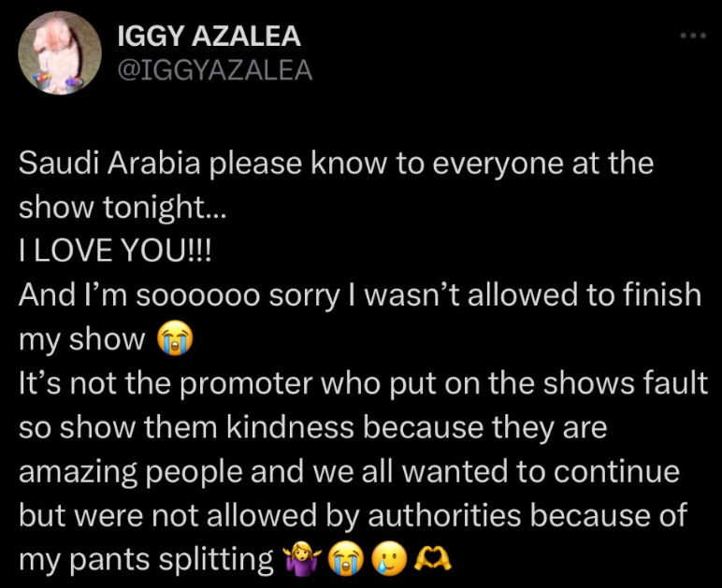The height and width of the screenshot is (588, 722).
Task: Click the crying emoji in the last line
Action: click(346, 560)
